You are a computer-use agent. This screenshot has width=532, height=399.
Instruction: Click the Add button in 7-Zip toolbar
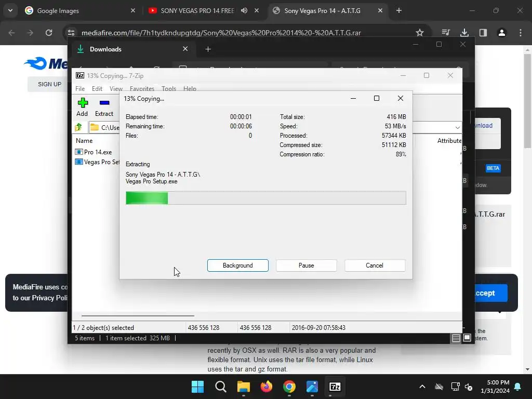[x=82, y=107]
